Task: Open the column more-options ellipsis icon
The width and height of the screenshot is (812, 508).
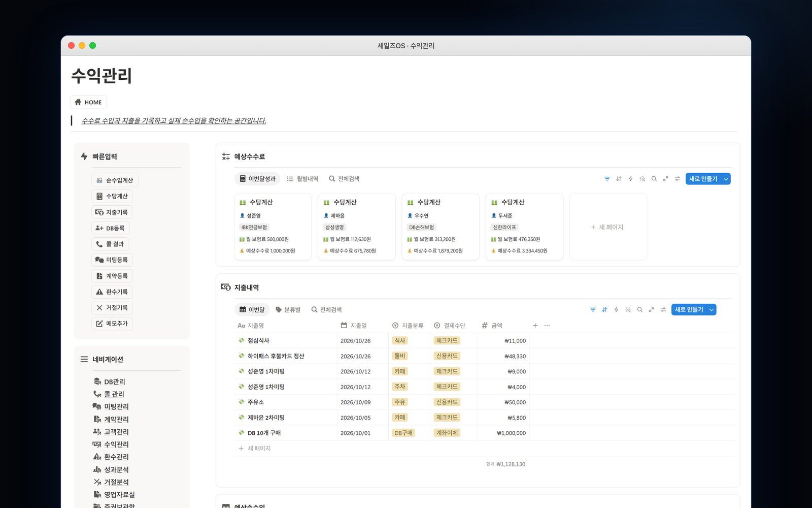Action: 547,325
